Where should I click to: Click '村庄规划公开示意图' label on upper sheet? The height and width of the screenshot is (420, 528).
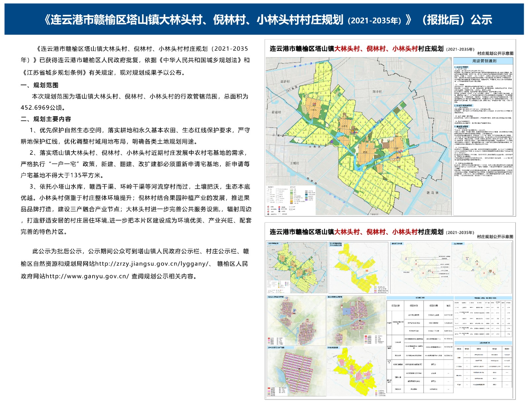tap(495, 53)
